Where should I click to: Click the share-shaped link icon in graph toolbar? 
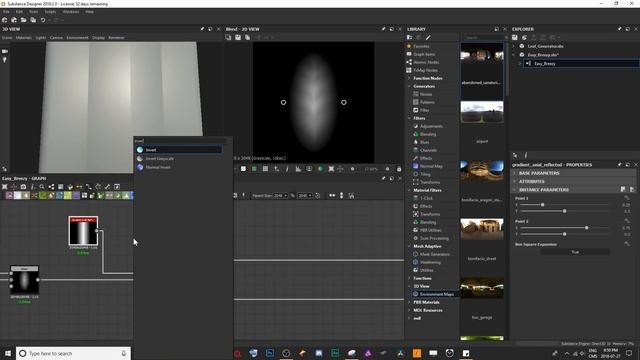click(51, 187)
